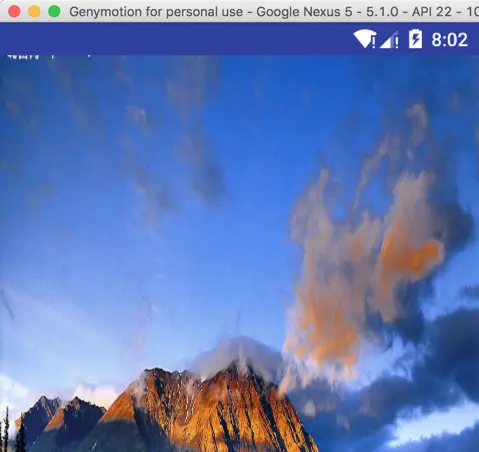Click the mountain wallpaper image

point(239,253)
